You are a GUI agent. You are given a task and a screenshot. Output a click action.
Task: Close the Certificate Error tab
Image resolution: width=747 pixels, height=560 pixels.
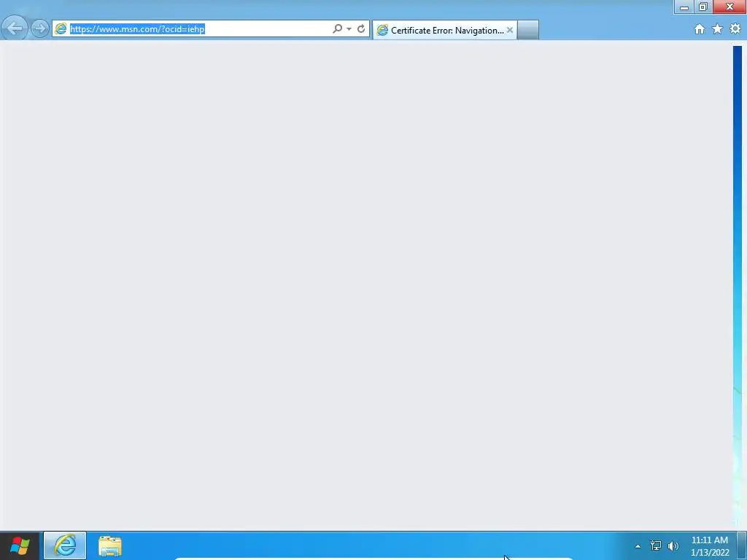(510, 30)
